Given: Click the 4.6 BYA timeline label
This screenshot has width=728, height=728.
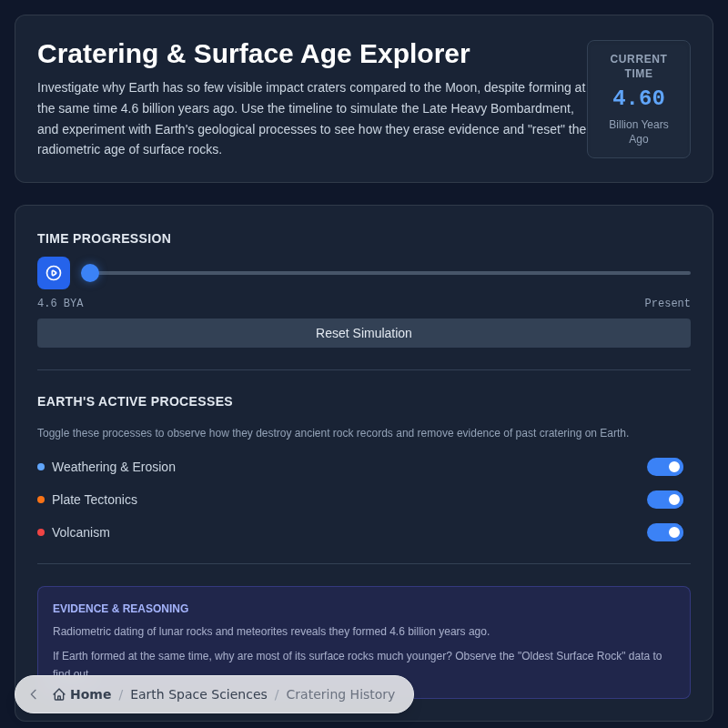Looking at the screenshot, I should 60,302.
